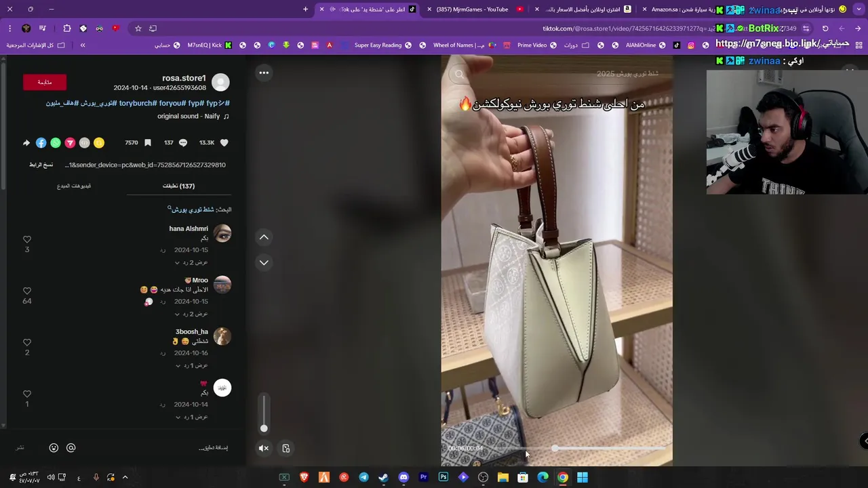This screenshot has width=868, height=488.
Task: Open Premiere Pro from the taskbar
Action: 424,477
